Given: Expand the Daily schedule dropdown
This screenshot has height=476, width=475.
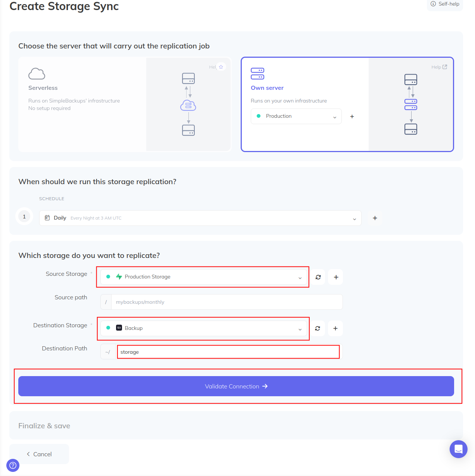Looking at the screenshot, I should pos(200,218).
